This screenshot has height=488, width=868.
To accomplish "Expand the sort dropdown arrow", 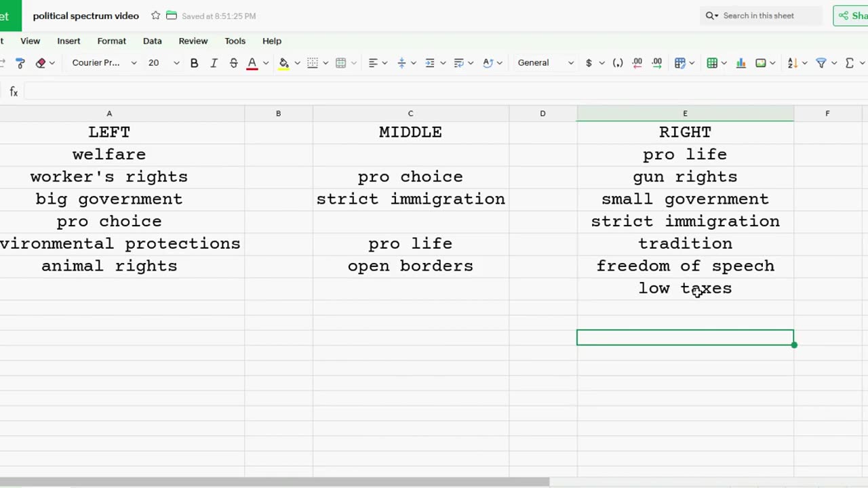I will pos(805,63).
